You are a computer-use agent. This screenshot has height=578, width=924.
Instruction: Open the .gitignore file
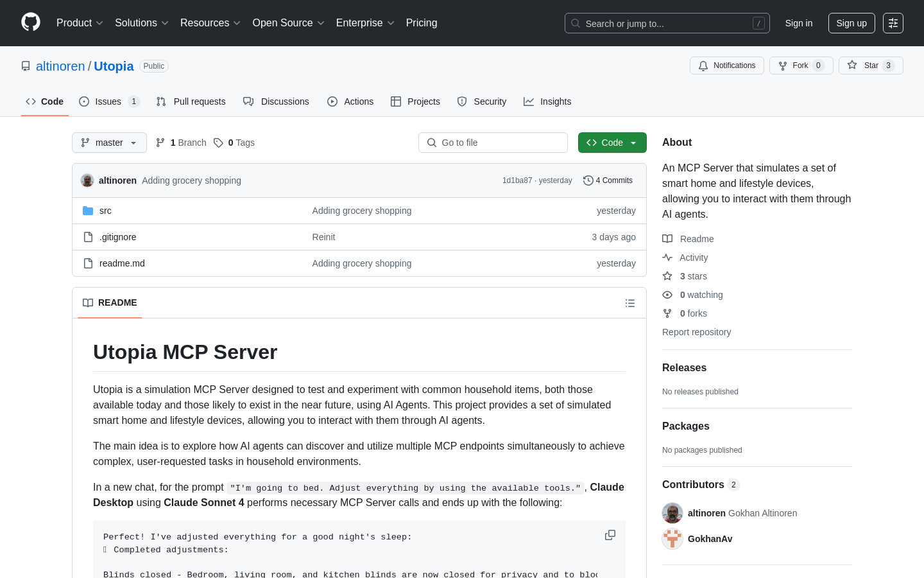coord(118,237)
